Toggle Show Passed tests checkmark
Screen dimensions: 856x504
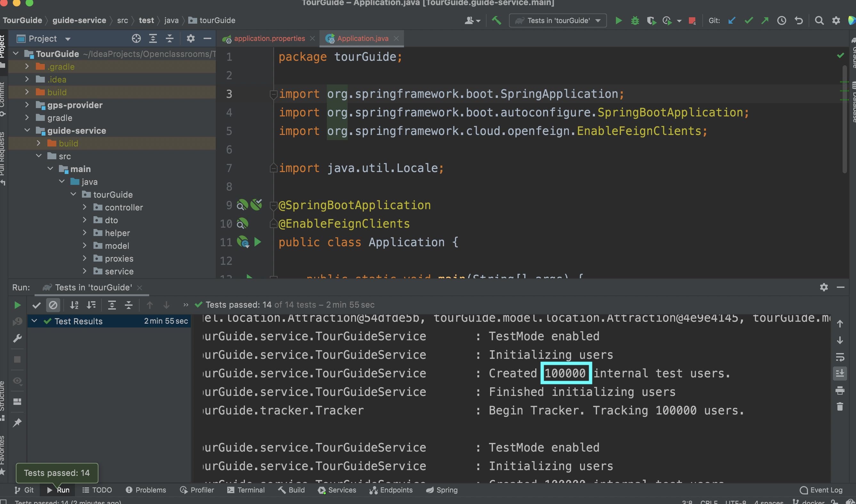coord(36,305)
